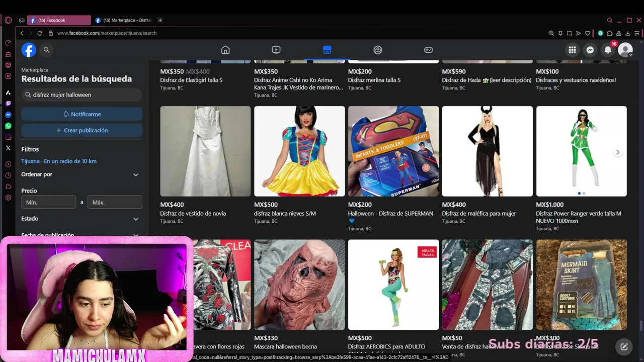
Task: Open a new browser tab
Action: click(x=160, y=20)
